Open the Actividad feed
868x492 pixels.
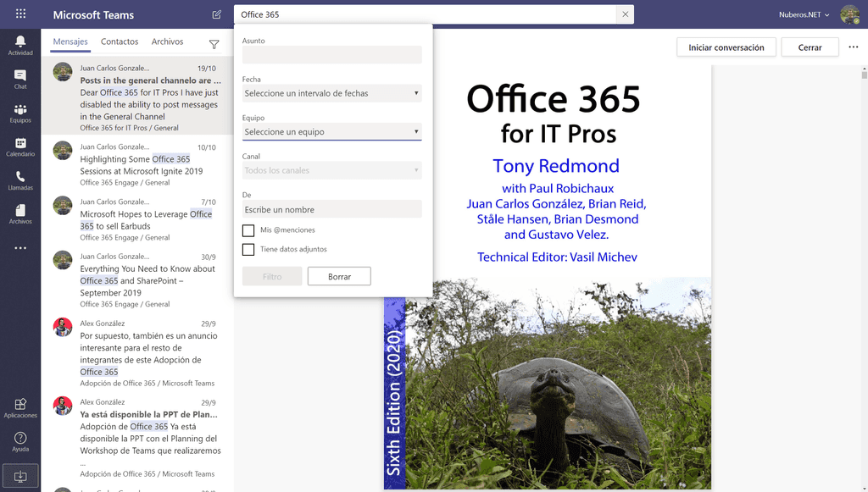20,46
